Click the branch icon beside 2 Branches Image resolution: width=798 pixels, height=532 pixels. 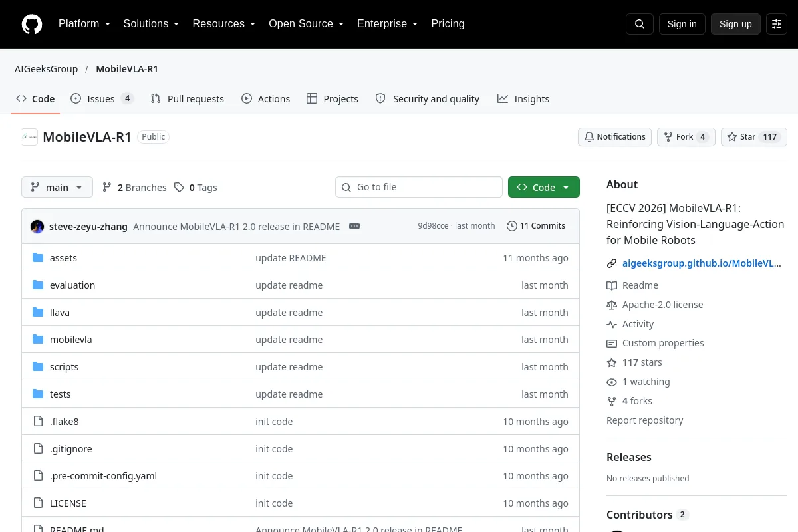coord(107,188)
